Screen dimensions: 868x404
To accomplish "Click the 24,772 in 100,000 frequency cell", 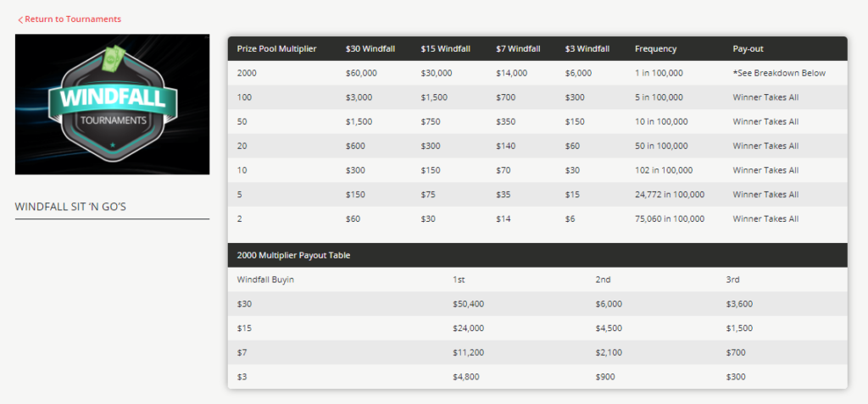I will tap(670, 195).
